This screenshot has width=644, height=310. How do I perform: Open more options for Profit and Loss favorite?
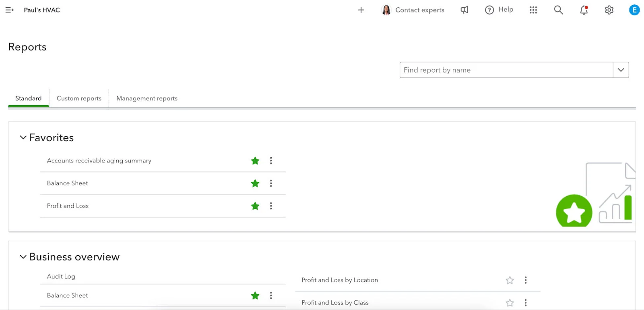271,206
